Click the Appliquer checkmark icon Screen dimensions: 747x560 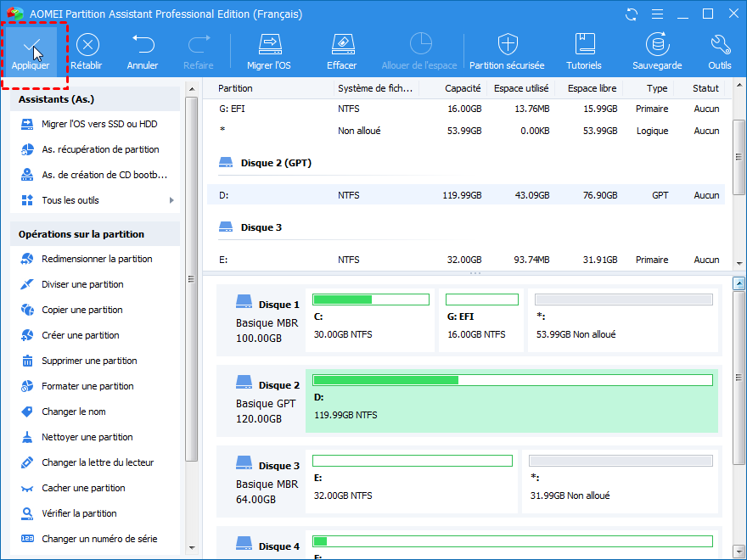click(x=30, y=45)
